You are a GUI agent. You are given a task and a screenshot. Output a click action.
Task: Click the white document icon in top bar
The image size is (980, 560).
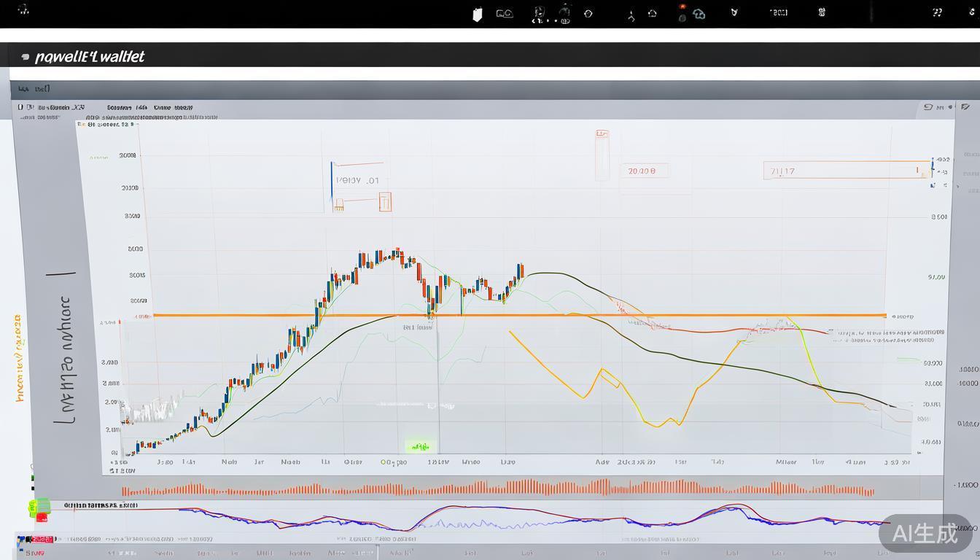pyautogui.click(x=478, y=15)
